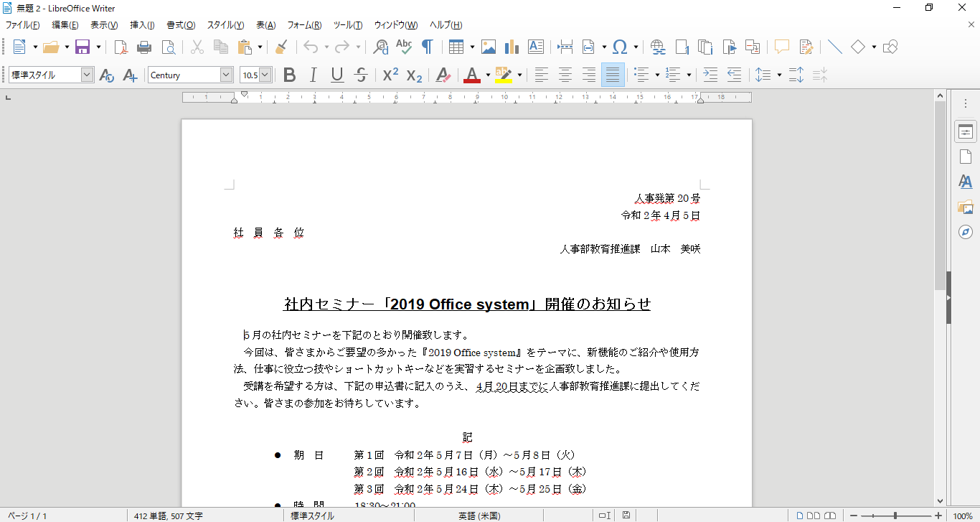Open line spacing dropdown arrow

(x=778, y=75)
